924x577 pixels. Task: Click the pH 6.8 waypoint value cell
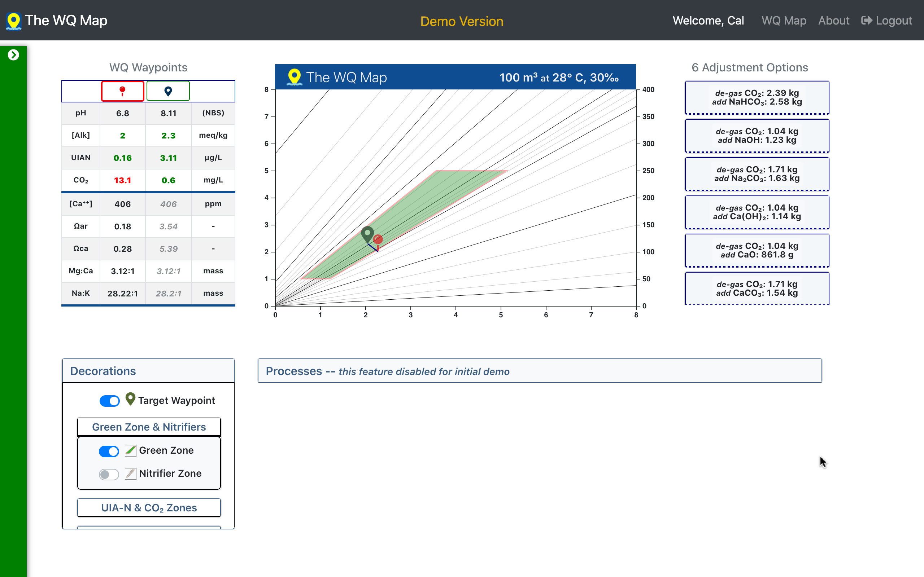click(123, 113)
